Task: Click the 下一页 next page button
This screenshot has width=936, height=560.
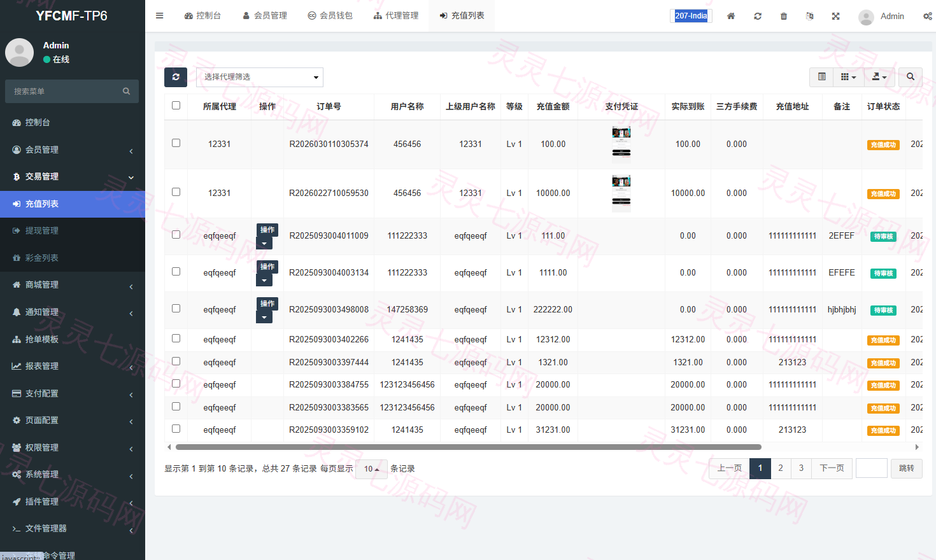Action: pyautogui.click(x=832, y=468)
